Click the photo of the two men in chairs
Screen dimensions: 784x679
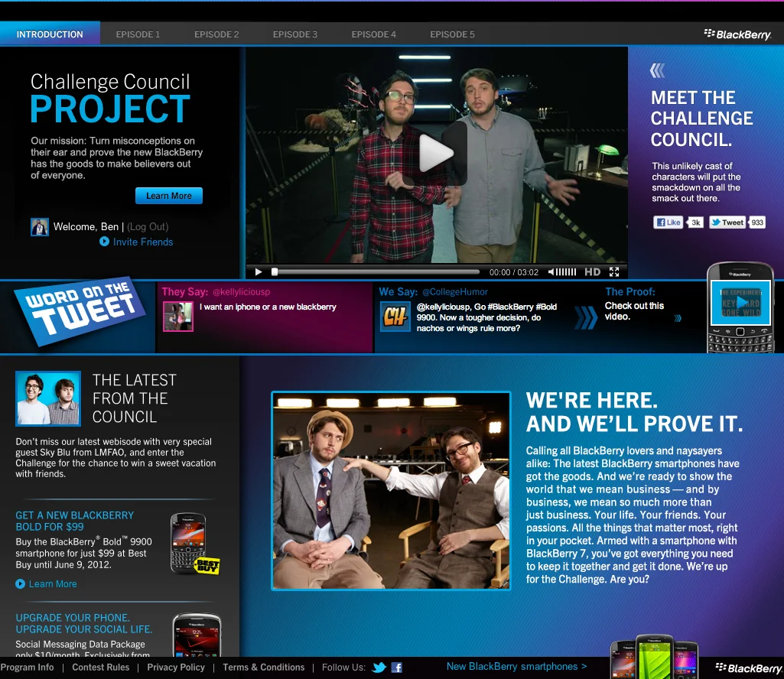(391, 490)
